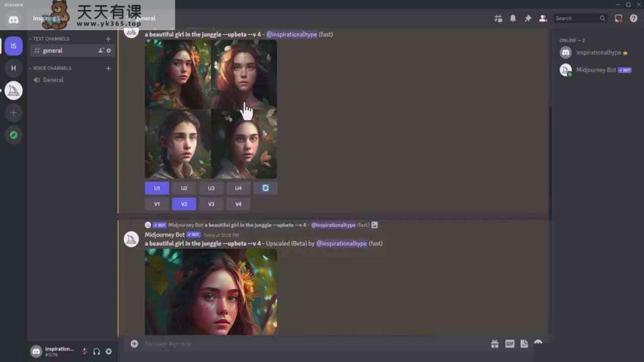Open the Inbox icon
This screenshot has height=362, width=644.
click(619, 18)
